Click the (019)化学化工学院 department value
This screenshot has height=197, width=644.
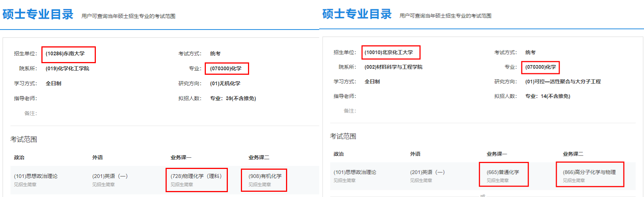click(67, 68)
